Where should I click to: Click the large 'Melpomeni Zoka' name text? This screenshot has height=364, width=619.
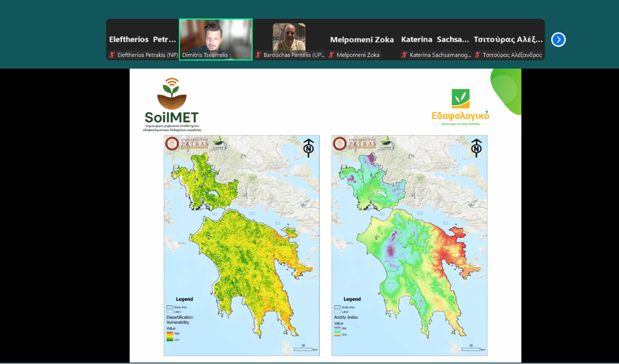(x=362, y=40)
